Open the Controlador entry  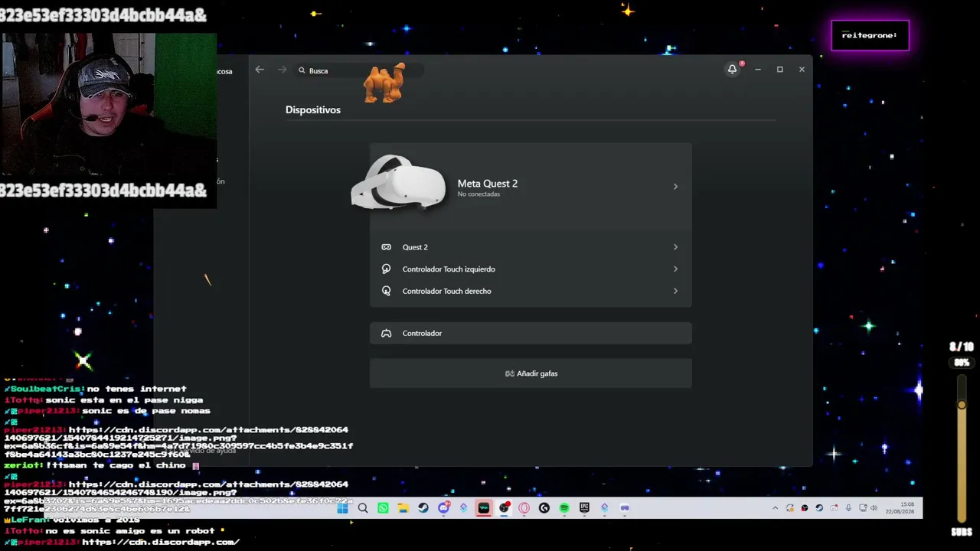pyautogui.click(x=531, y=333)
